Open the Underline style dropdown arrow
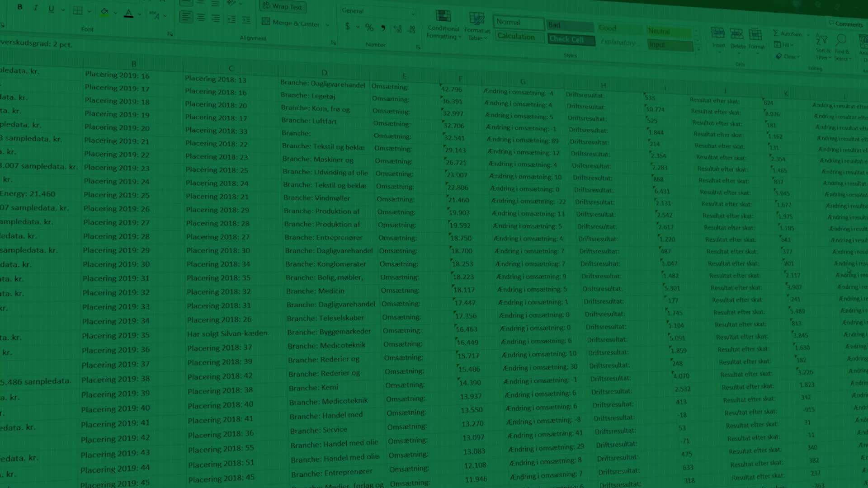 coord(63,10)
